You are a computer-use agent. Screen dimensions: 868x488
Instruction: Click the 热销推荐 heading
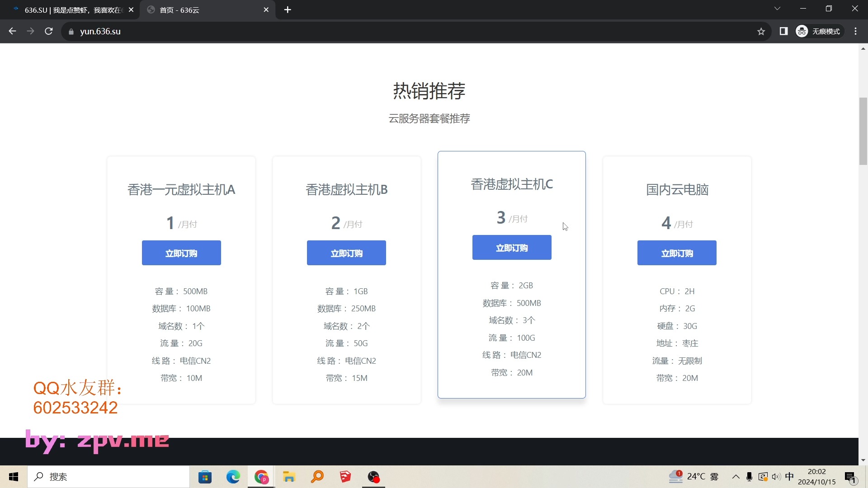429,91
